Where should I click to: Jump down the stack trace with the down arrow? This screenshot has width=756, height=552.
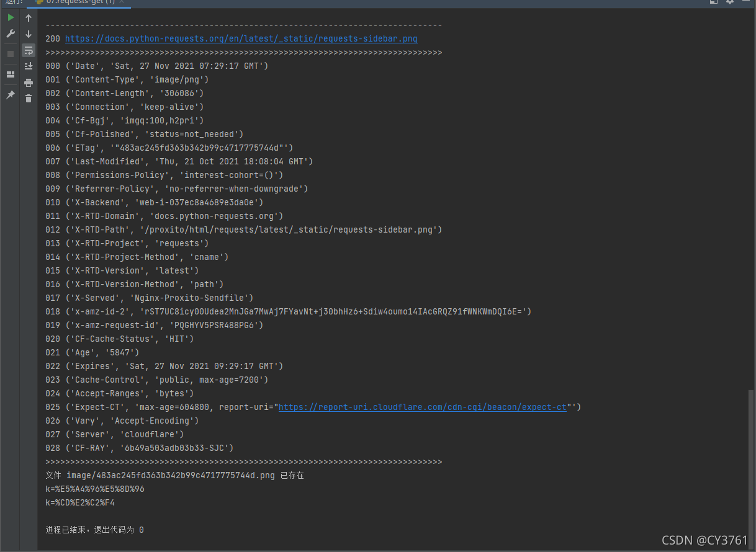pos(29,34)
